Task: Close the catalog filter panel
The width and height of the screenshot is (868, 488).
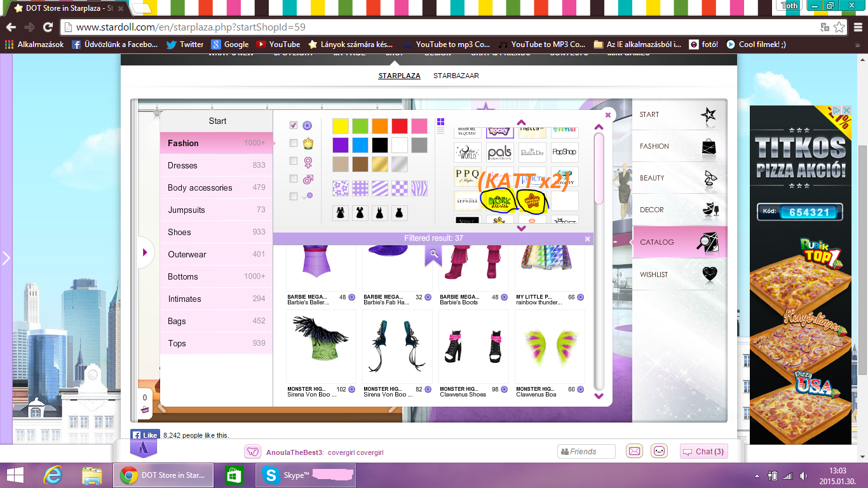Action: [x=607, y=115]
